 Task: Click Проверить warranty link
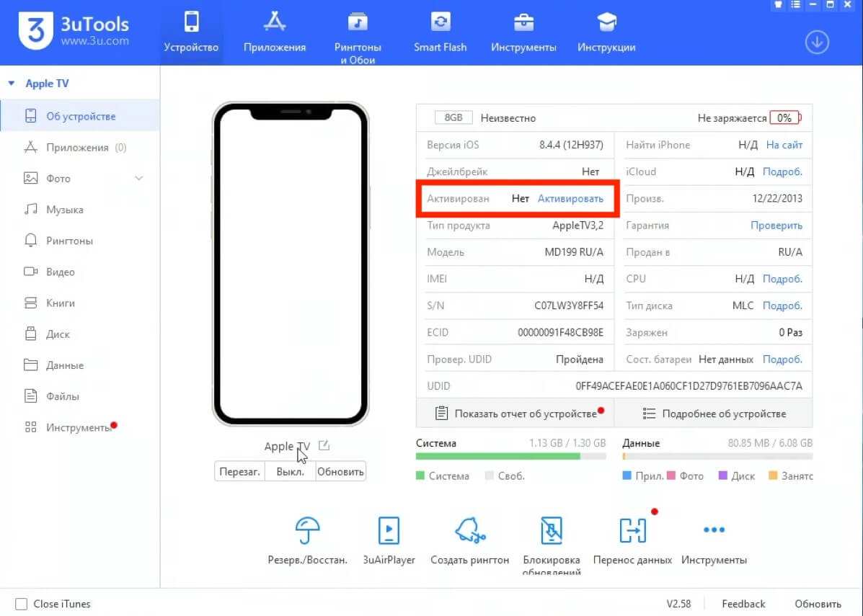point(776,226)
